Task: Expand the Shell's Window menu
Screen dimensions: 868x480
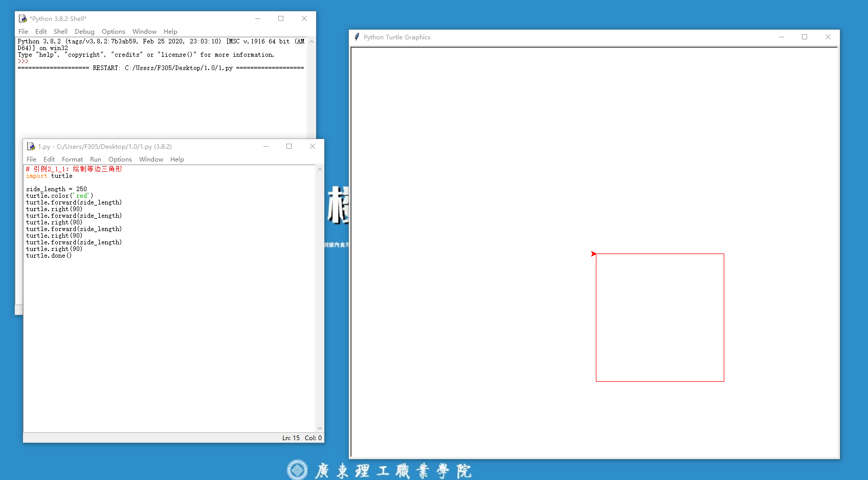Action: click(144, 32)
